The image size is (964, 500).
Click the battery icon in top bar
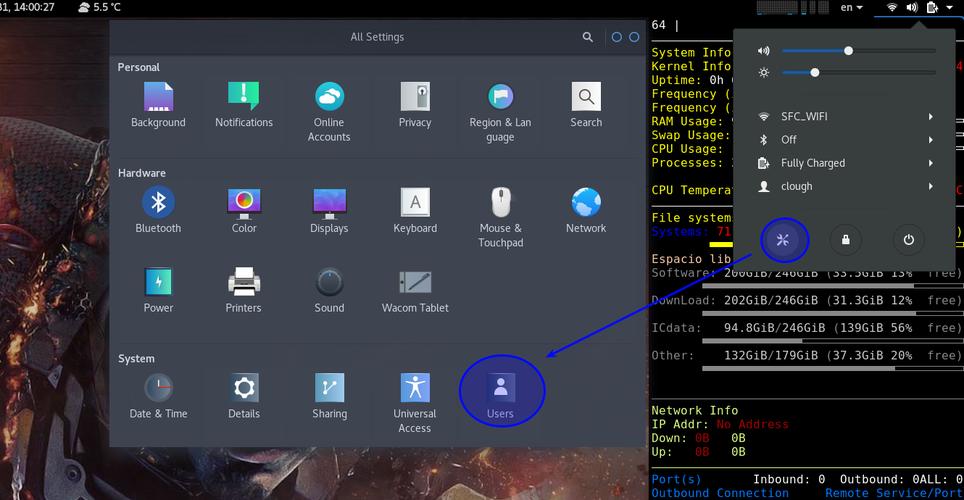pos(933,7)
